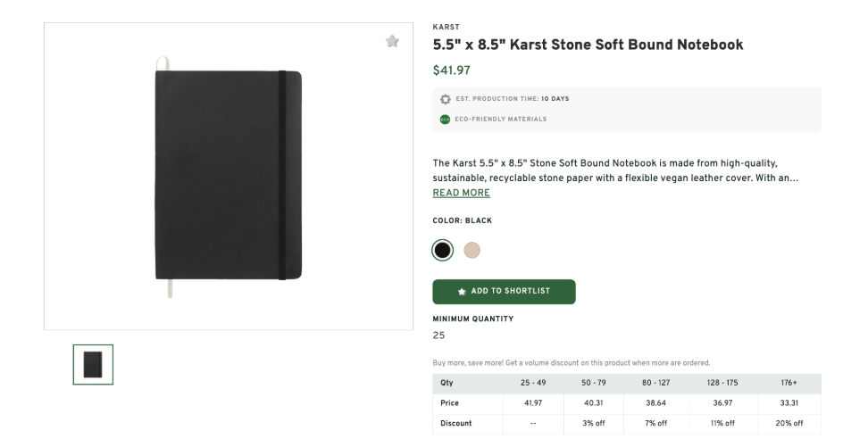The width and height of the screenshot is (868, 439).
Task: Select the 176+ quantity column
Action: (x=790, y=383)
